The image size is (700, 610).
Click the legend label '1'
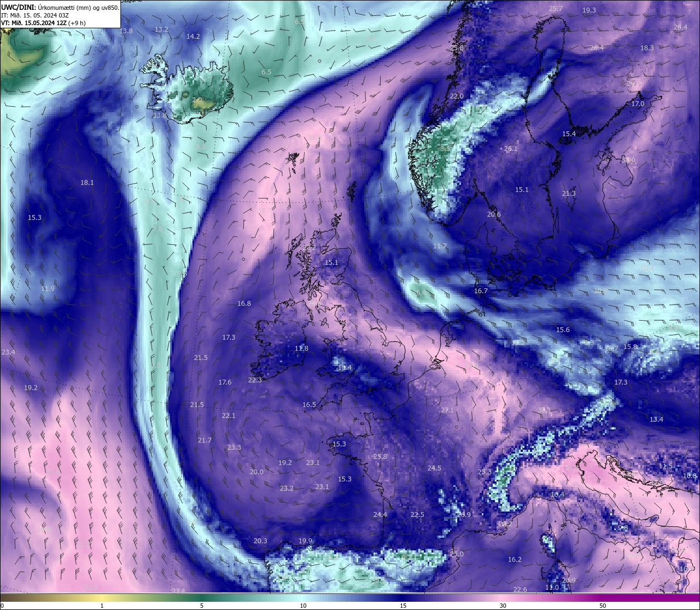[102, 606]
